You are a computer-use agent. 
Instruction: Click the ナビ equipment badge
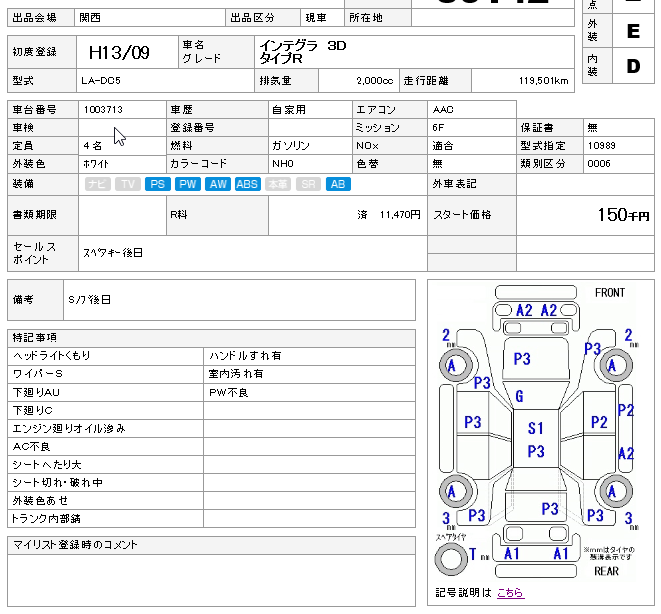(x=98, y=184)
